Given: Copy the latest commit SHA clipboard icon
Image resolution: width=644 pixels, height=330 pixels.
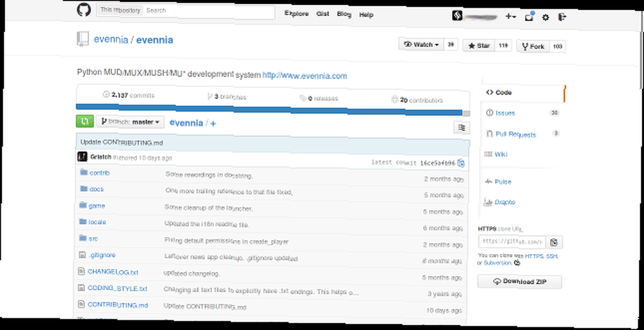Looking at the screenshot, I should pyautogui.click(x=461, y=163).
